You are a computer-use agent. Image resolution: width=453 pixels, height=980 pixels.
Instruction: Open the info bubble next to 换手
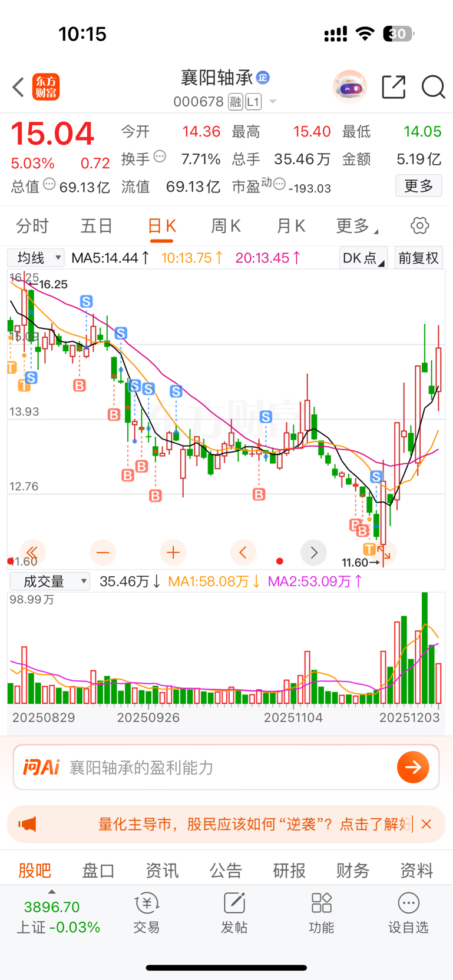pos(160,157)
